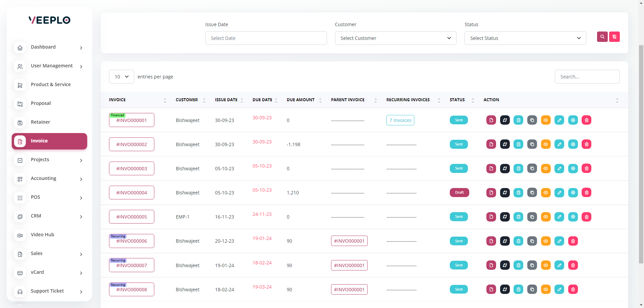Go to Proposal in the sidebar
This screenshot has height=308, width=644.
pyautogui.click(x=41, y=104)
